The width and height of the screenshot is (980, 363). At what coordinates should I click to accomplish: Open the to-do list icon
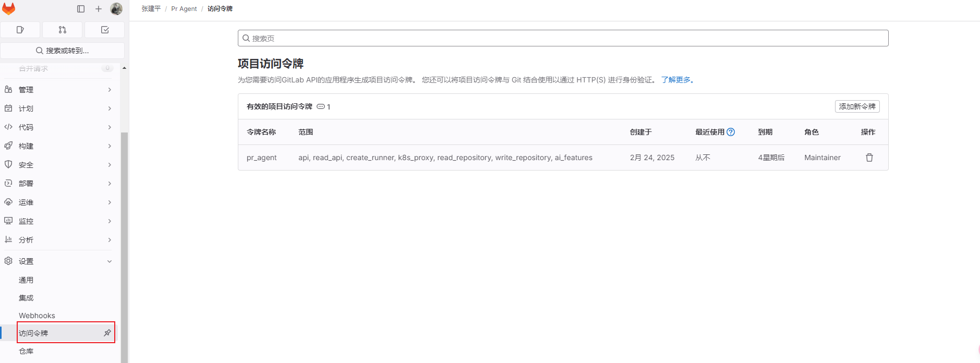(105, 30)
